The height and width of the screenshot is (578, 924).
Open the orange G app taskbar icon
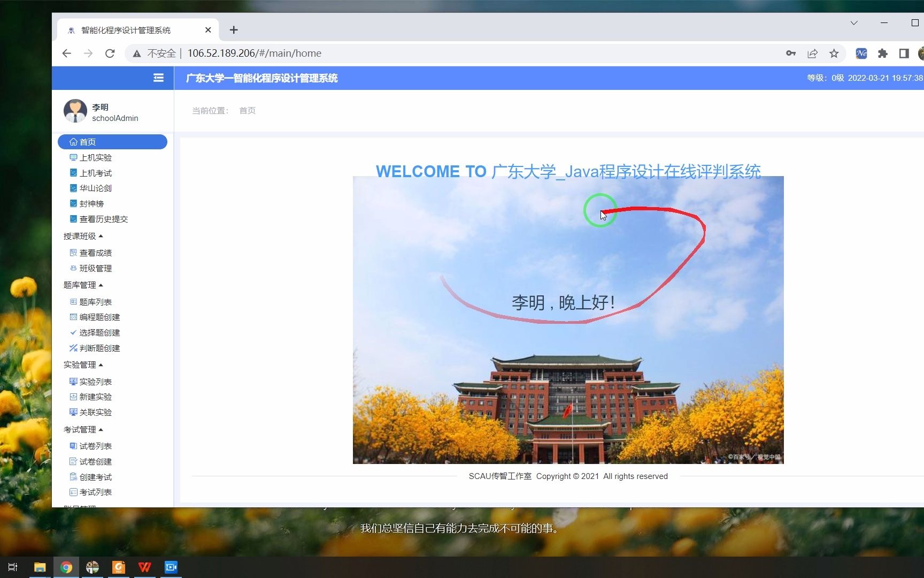tap(119, 567)
